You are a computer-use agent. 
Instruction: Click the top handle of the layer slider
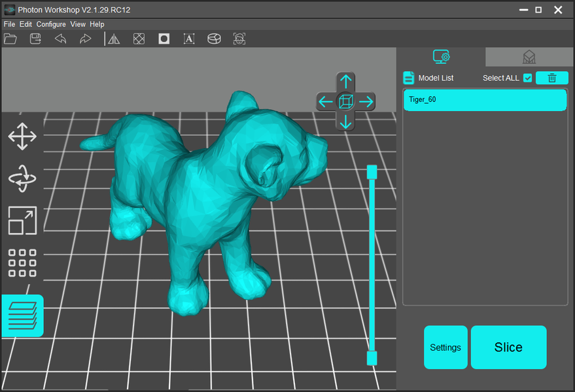pos(372,172)
